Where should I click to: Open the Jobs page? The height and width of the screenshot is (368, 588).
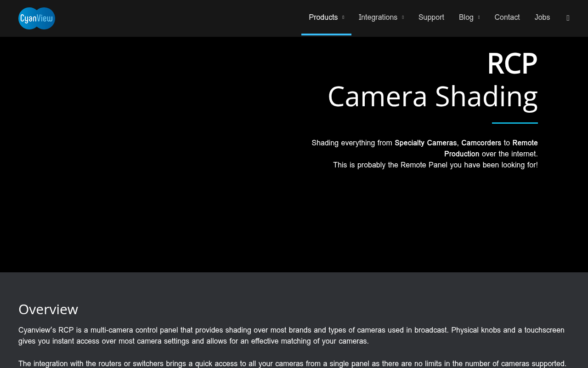pos(542,17)
